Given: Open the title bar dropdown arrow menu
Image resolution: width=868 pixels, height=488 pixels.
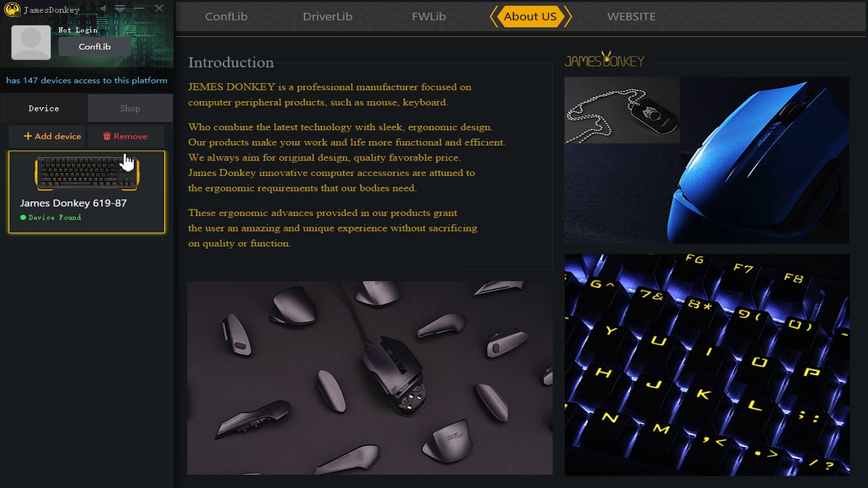Looking at the screenshot, I should (120, 9).
